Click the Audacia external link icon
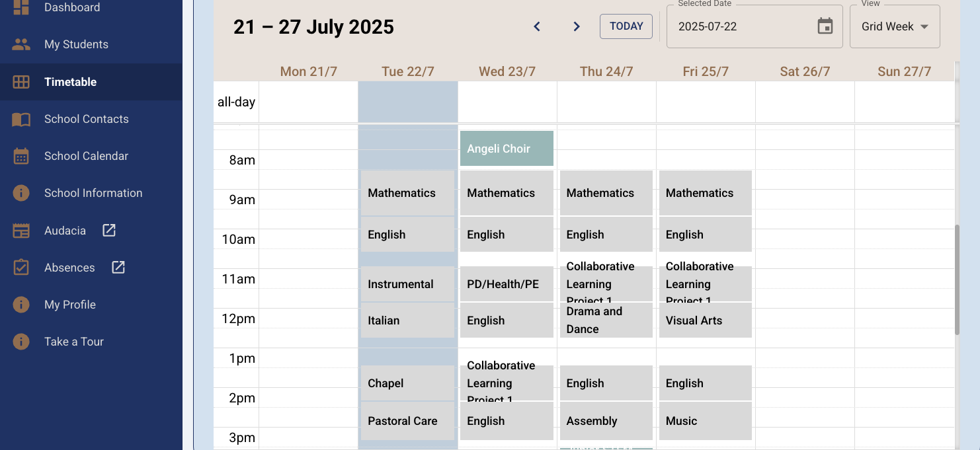The width and height of the screenshot is (980, 450). 109,230
